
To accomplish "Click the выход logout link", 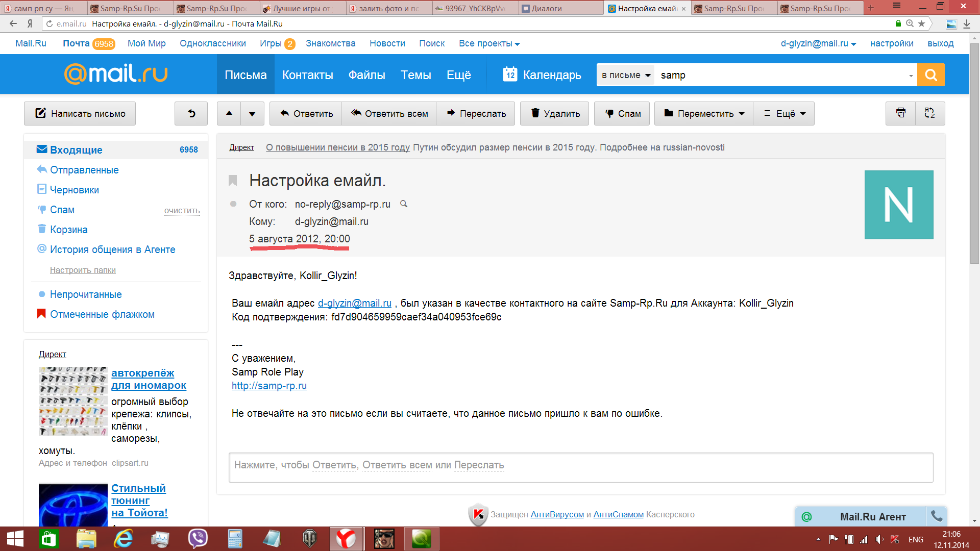I will coord(940,43).
